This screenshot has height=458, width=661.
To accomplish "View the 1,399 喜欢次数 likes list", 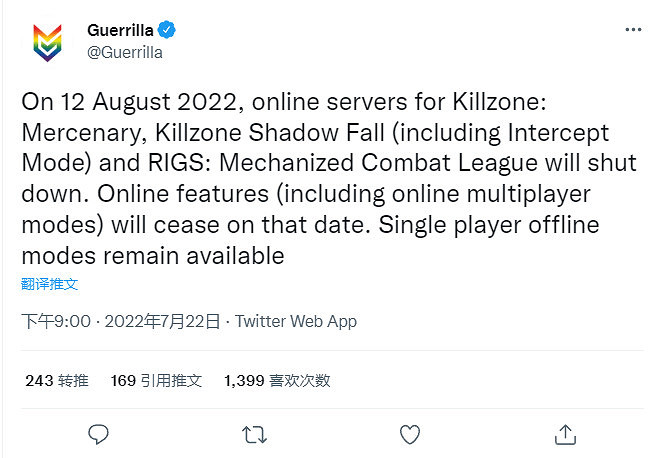I will click(277, 380).
